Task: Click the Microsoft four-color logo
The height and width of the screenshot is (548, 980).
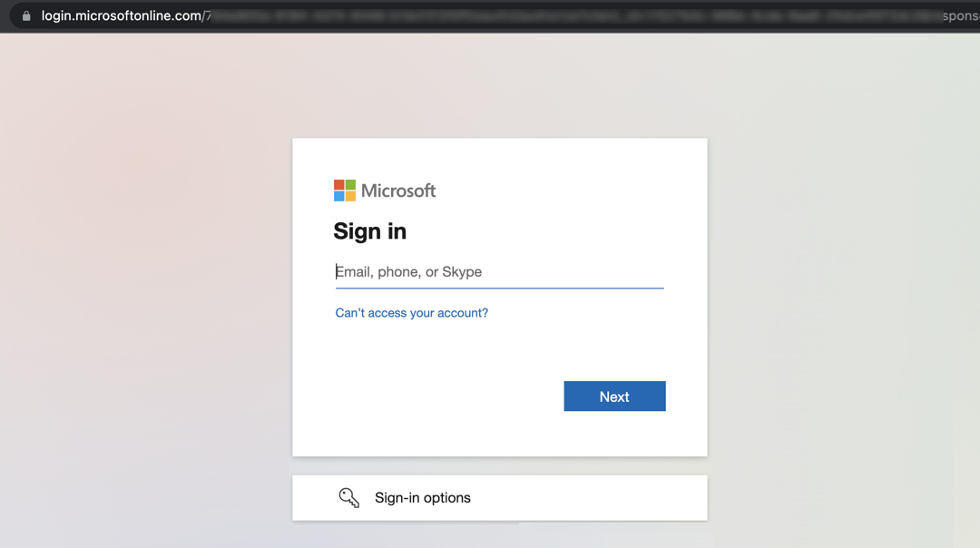Action: (345, 191)
